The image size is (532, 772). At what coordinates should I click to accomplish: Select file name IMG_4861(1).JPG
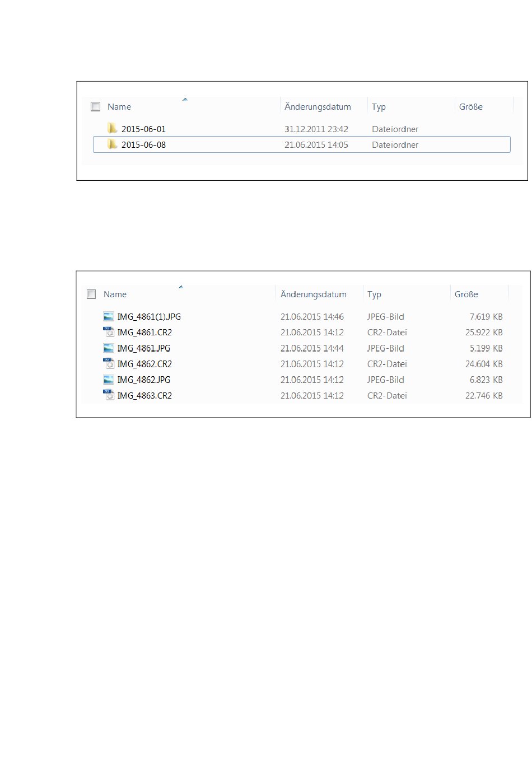point(149,317)
